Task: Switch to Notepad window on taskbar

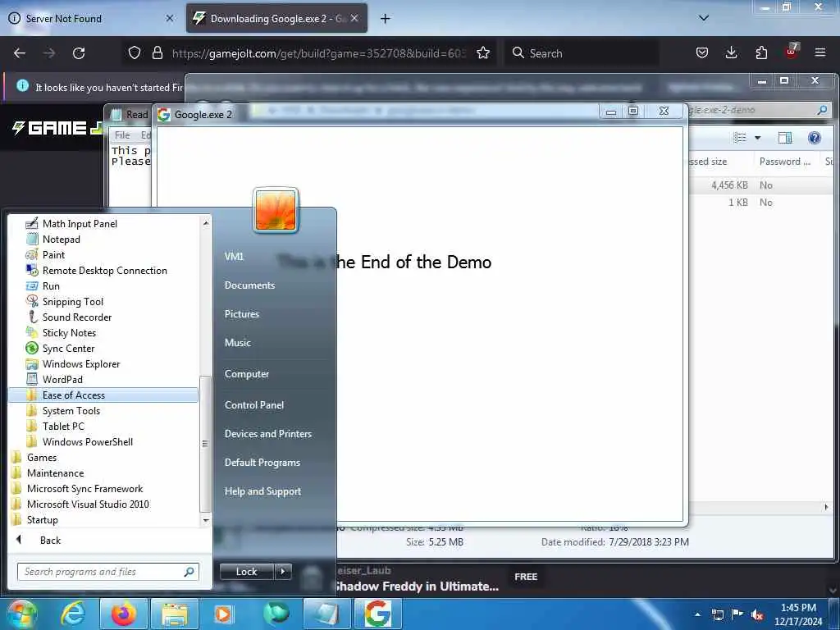Action: (x=326, y=614)
